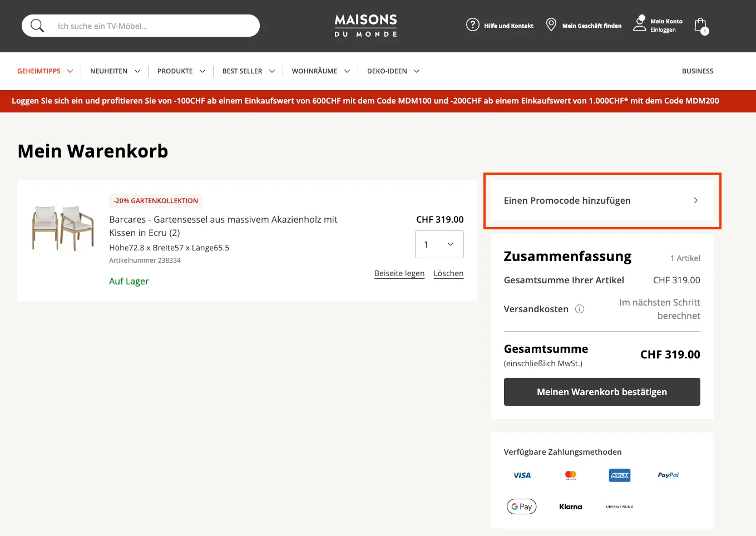Click the Mastercard payment logo
This screenshot has height=536, width=756.
(571, 475)
